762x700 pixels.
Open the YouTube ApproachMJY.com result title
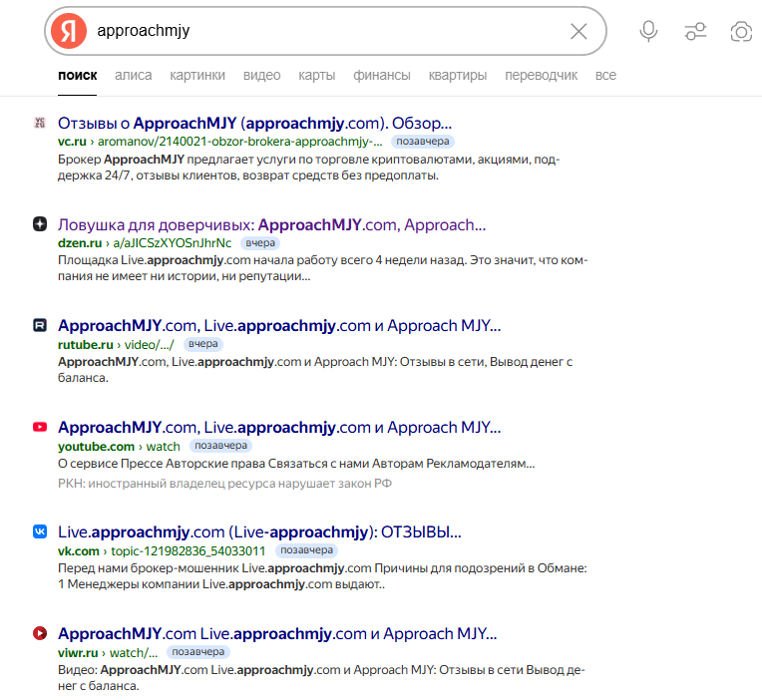(279, 428)
